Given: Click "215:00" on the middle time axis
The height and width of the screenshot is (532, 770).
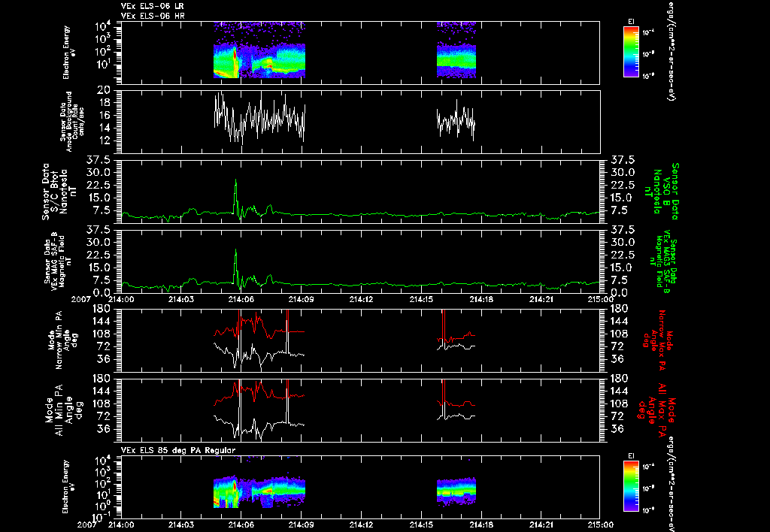Looking at the screenshot, I should click(600, 299).
